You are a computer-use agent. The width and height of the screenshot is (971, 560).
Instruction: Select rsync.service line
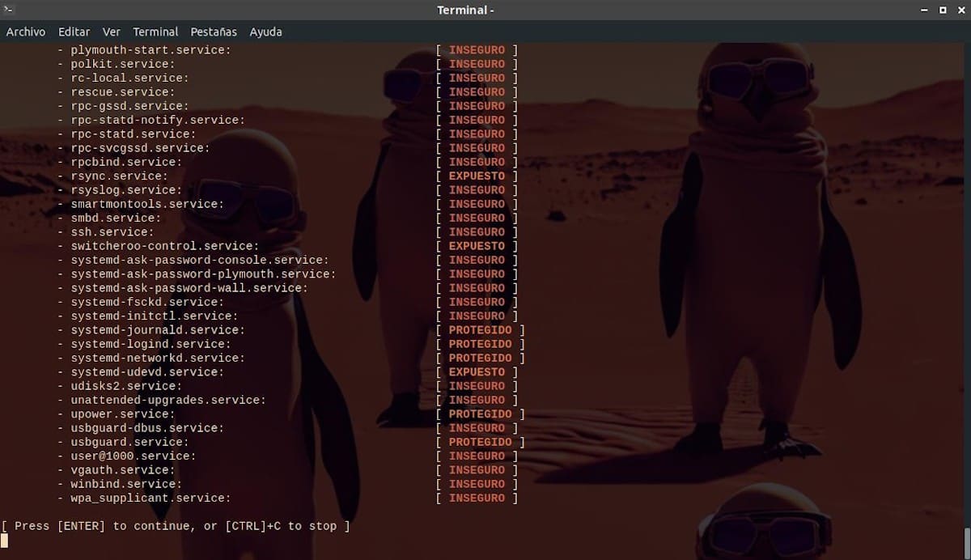(x=287, y=176)
